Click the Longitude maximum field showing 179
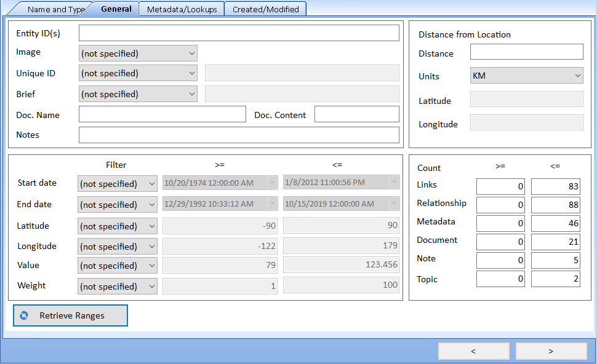The image size is (597, 364). (x=341, y=245)
